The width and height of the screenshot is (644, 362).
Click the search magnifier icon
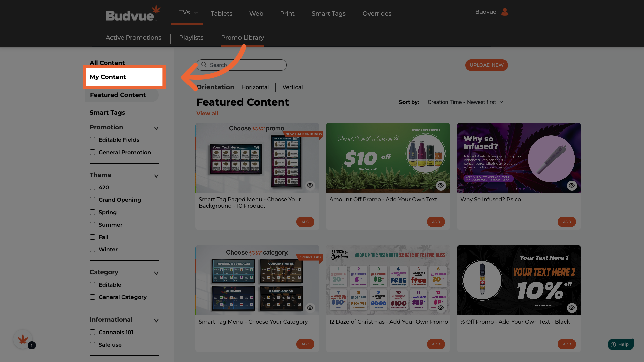click(x=204, y=65)
